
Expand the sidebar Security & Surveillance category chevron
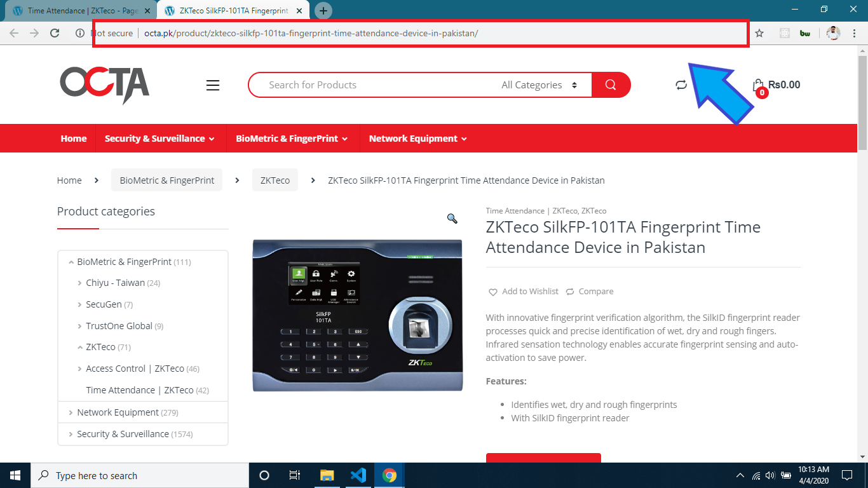[x=71, y=434]
